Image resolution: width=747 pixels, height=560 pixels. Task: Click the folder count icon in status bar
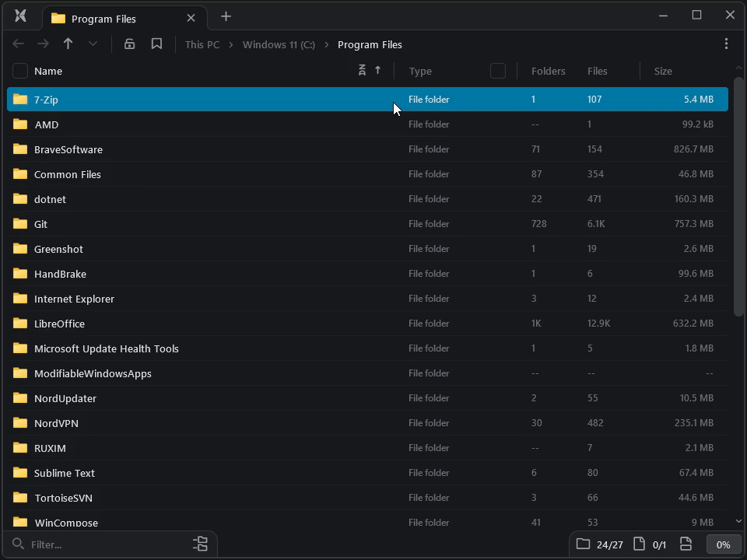click(x=583, y=544)
